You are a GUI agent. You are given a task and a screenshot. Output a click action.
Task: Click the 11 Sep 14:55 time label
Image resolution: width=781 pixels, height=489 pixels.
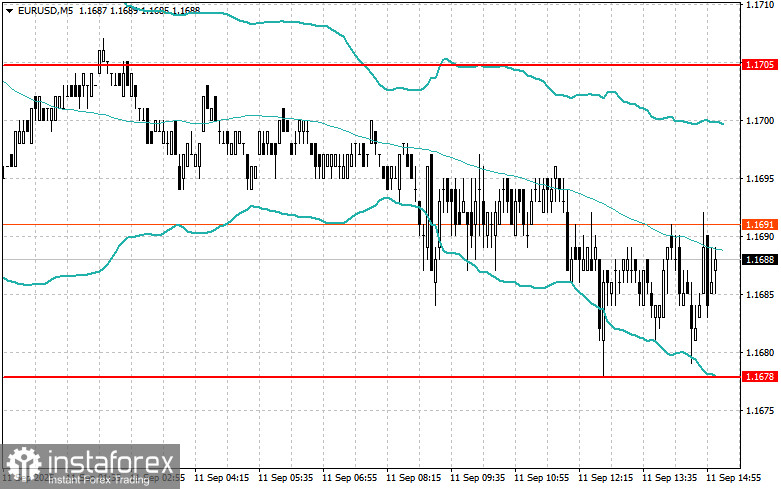point(733,478)
